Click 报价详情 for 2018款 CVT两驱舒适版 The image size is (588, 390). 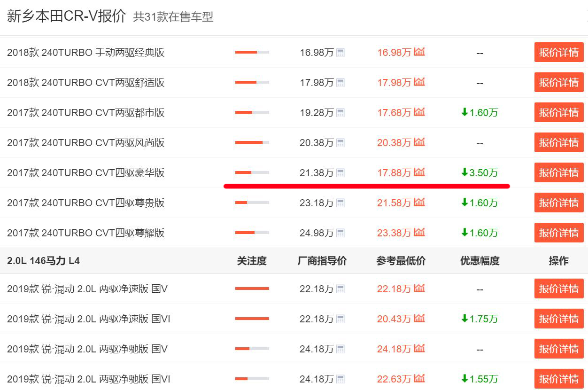point(559,82)
